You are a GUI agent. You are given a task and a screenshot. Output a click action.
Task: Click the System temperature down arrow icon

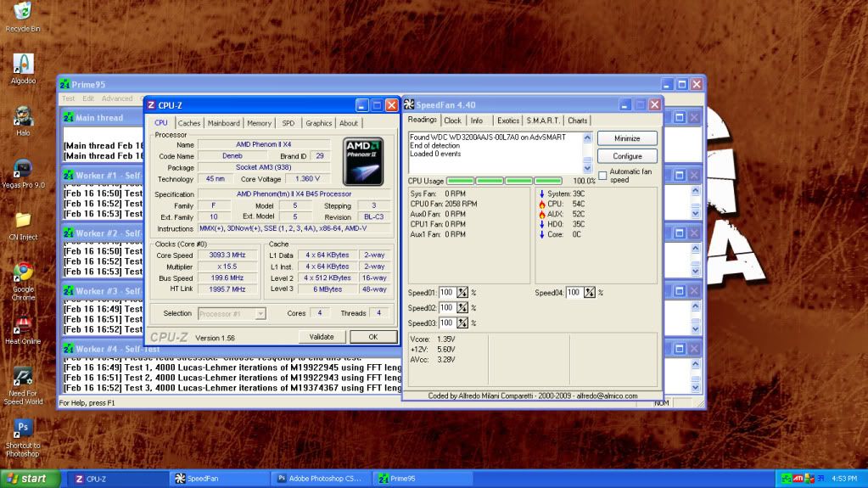point(542,194)
